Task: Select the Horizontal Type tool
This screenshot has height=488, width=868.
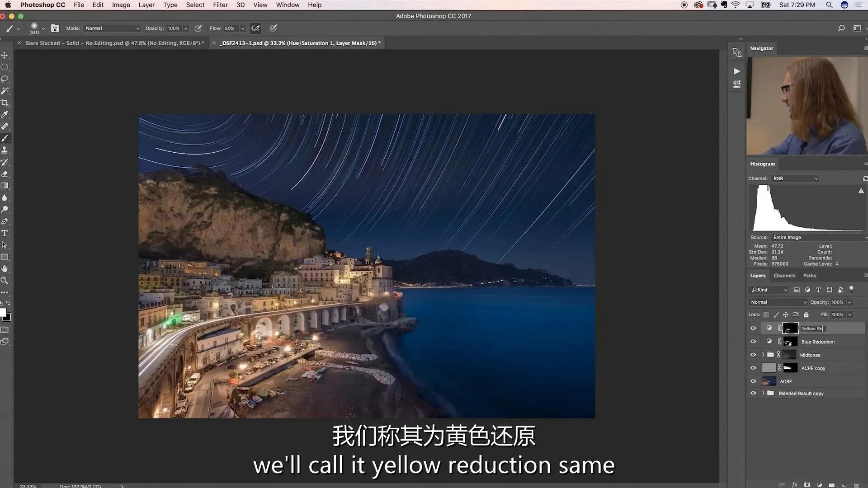Action: pyautogui.click(x=5, y=233)
